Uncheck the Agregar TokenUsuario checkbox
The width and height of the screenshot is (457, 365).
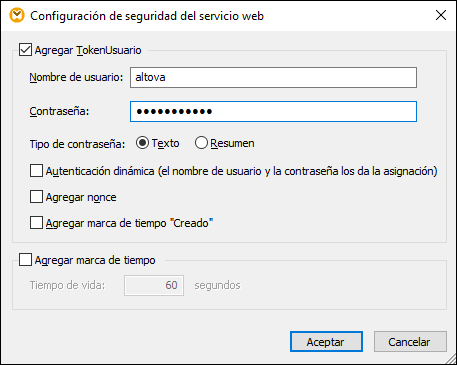(25, 50)
